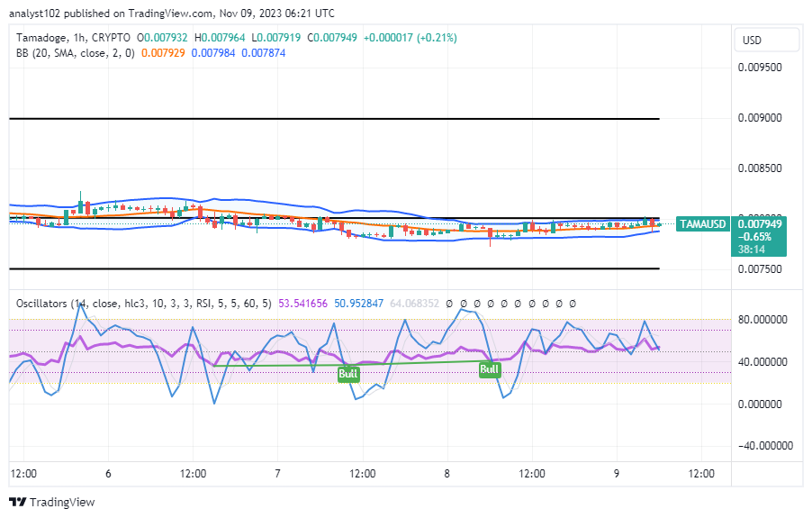Viewport: 812px width, 518px height.
Task: Click the blue BB value 0.007874
Action: (264, 53)
